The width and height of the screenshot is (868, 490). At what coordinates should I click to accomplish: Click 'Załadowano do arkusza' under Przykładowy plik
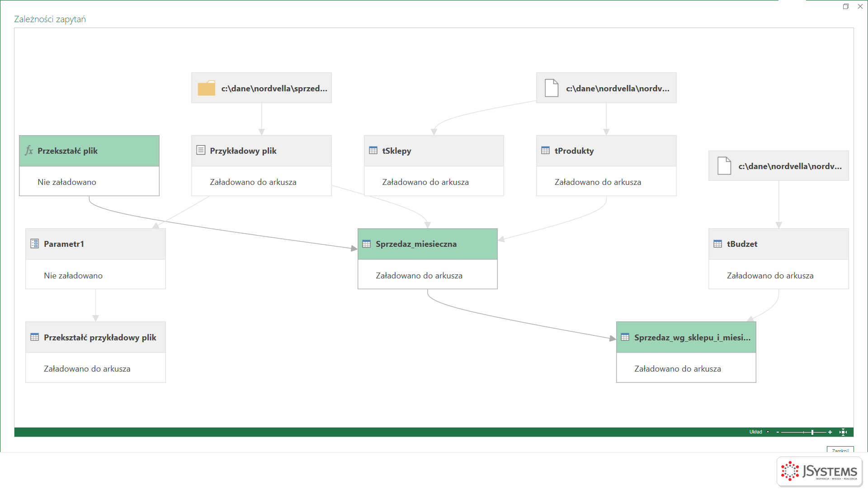click(x=253, y=182)
